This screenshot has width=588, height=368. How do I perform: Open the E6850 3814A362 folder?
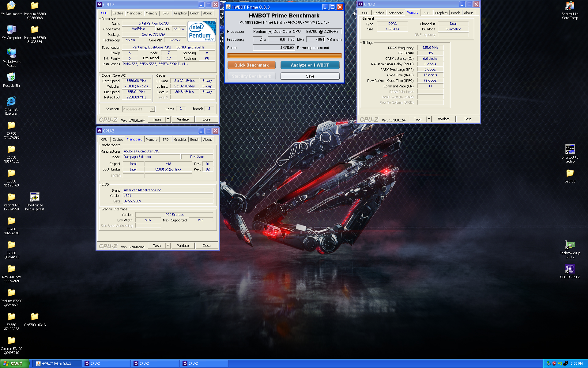tap(11, 154)
